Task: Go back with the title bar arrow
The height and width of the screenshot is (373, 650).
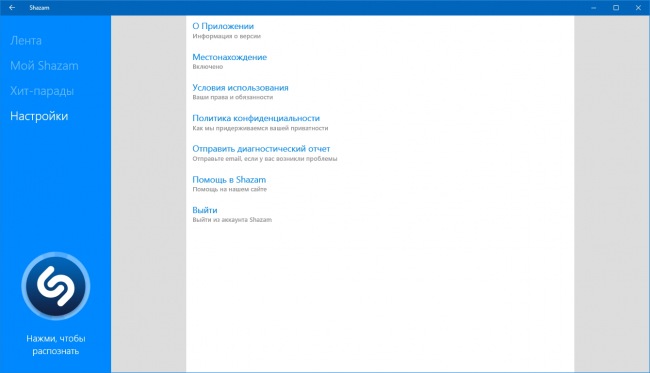Action: coord(12,7)
